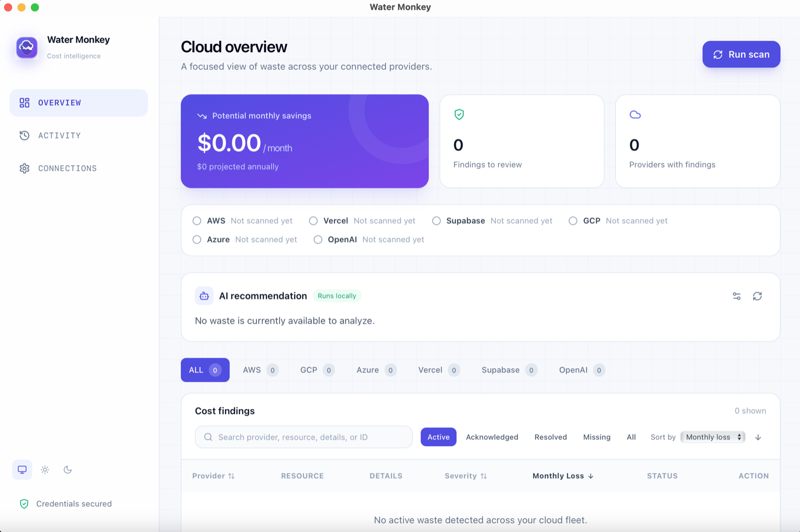The image size is (800, 532).
Task: Switch to light theme sun icon
Action: 45,469
